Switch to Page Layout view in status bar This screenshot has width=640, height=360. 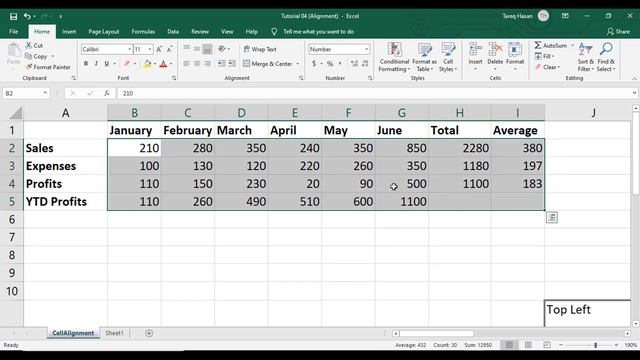point(528,345)
